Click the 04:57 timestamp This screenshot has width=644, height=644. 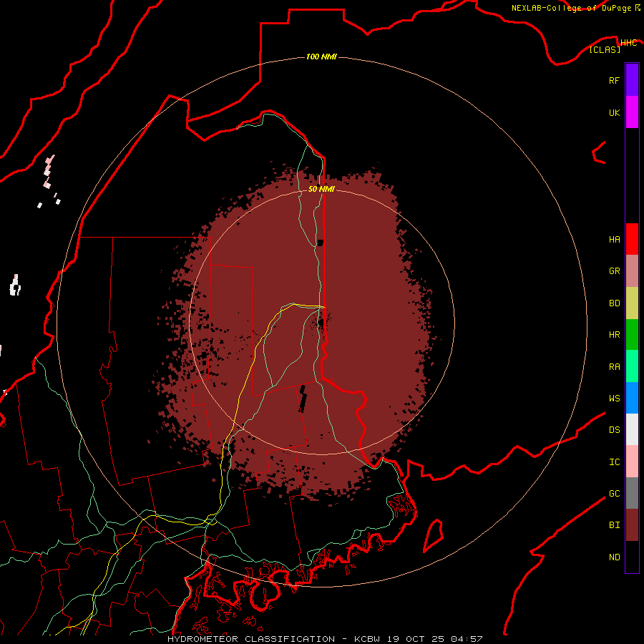click(x=467, y=639)
